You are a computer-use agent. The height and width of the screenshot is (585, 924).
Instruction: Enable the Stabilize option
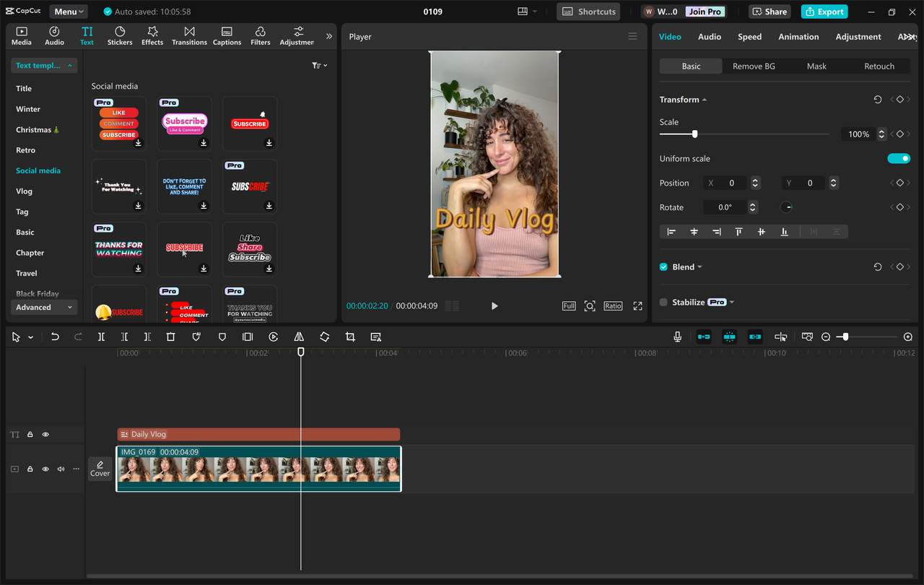663,302
